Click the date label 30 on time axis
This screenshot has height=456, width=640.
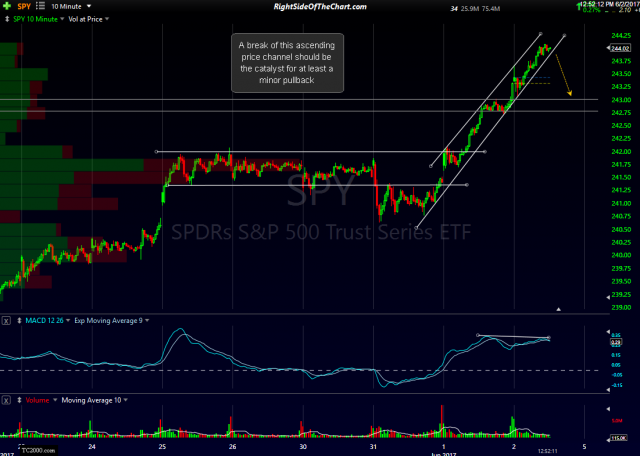(302, 447)
